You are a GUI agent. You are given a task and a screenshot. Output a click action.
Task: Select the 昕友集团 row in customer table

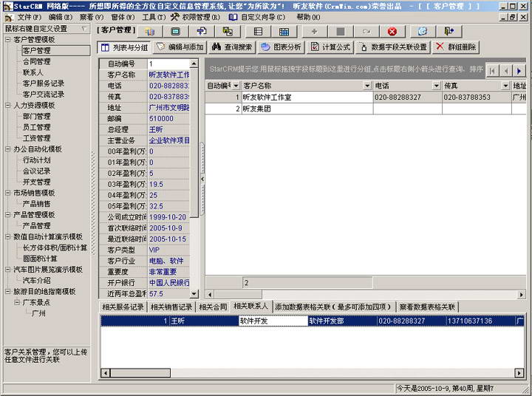click(366, 109)
